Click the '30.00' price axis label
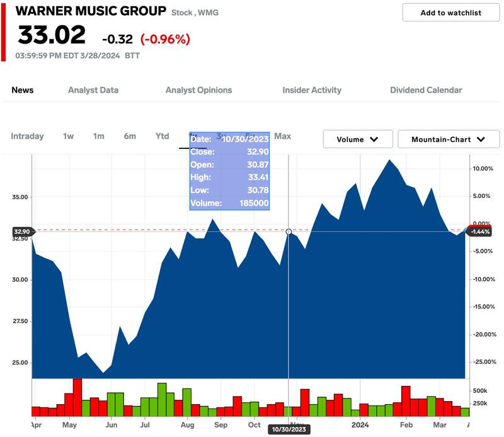This screenshot has height=437, width=504. (x=20, y=279)
